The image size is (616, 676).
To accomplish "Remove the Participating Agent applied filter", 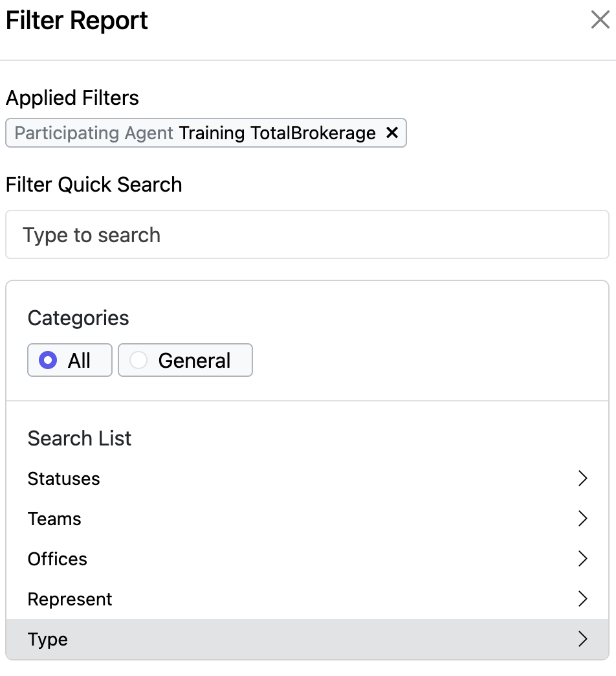I will pyautogui.click(x=392, y=132).
